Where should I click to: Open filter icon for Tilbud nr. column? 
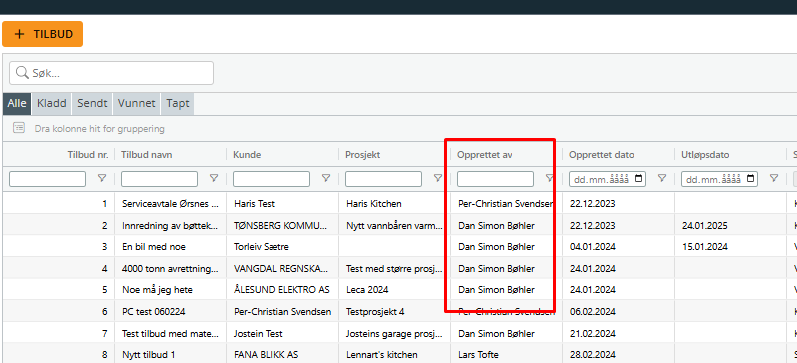(102, 178)
